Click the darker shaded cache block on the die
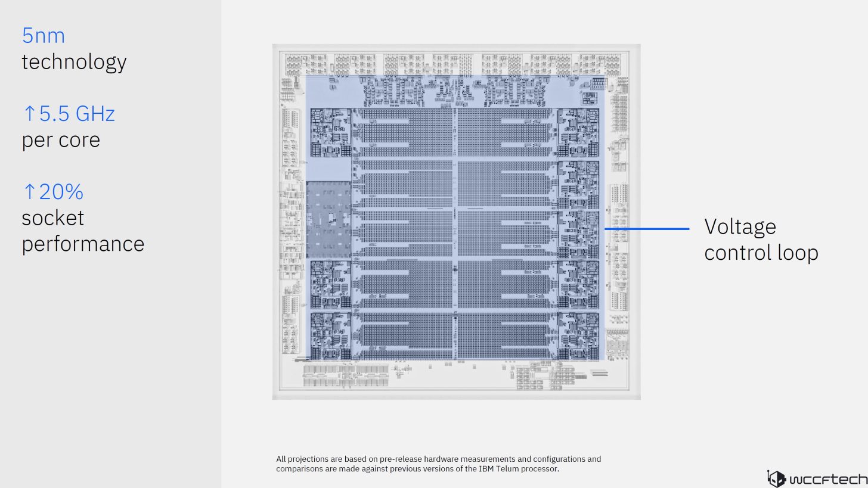Image resolution: width=868 pixels, height=488 pixels. pyautogui.click(x=328, y=220)
